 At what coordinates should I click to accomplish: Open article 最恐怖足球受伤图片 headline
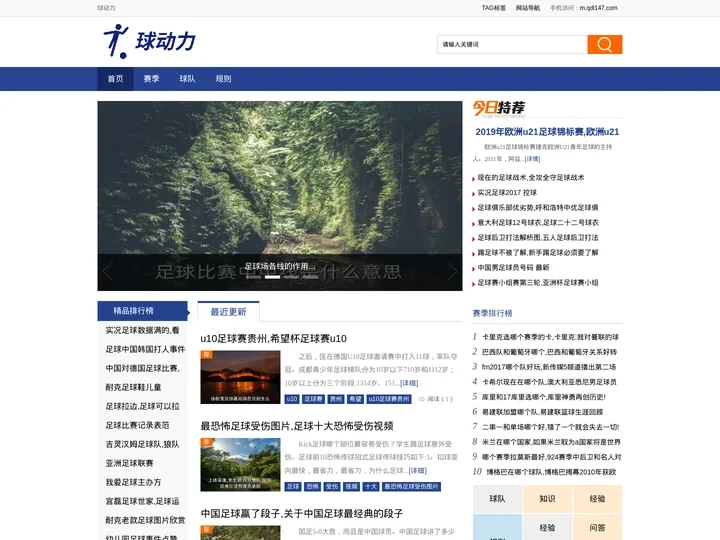297,426
